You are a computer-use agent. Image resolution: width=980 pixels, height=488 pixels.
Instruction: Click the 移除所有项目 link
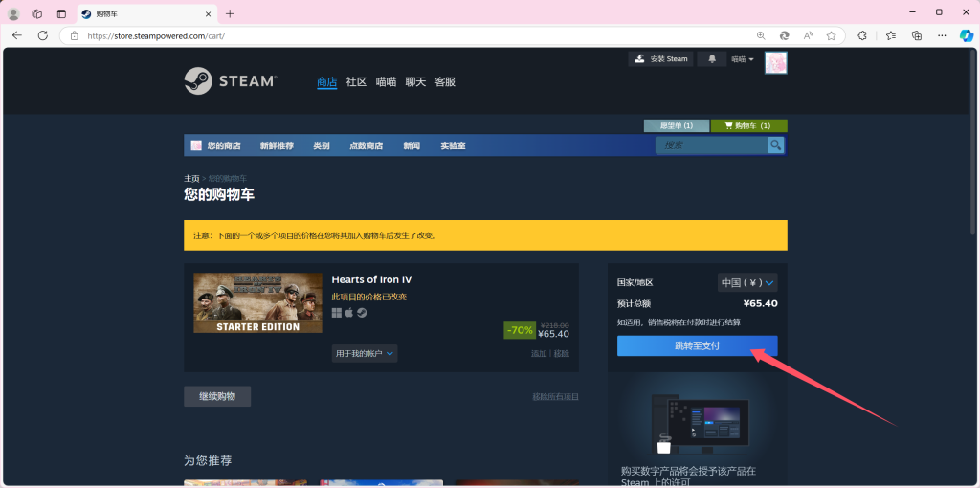(x=556, y=397)
